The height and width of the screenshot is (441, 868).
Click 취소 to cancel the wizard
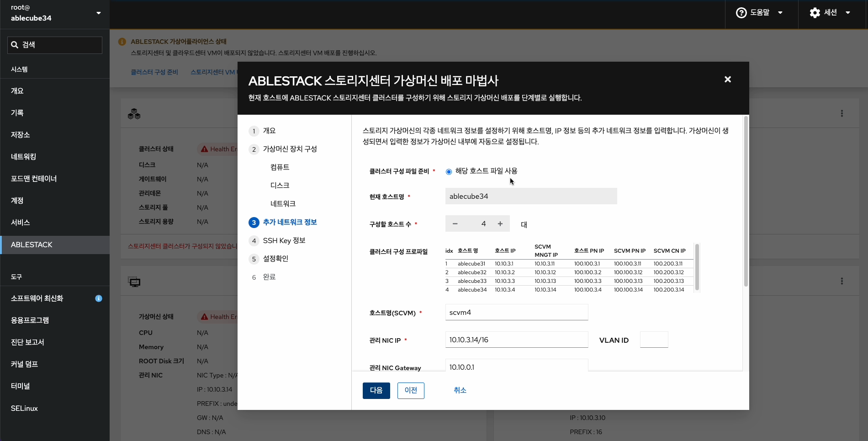click(x=460, y=390)
